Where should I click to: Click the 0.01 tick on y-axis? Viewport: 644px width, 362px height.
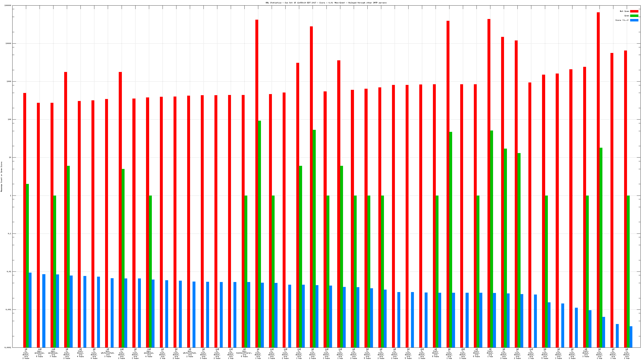pyautogui.click(x=9, y=271)
